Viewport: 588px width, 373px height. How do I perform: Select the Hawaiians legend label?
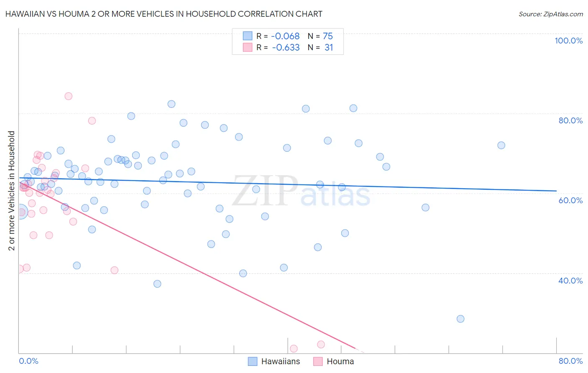tap(281, 361)
